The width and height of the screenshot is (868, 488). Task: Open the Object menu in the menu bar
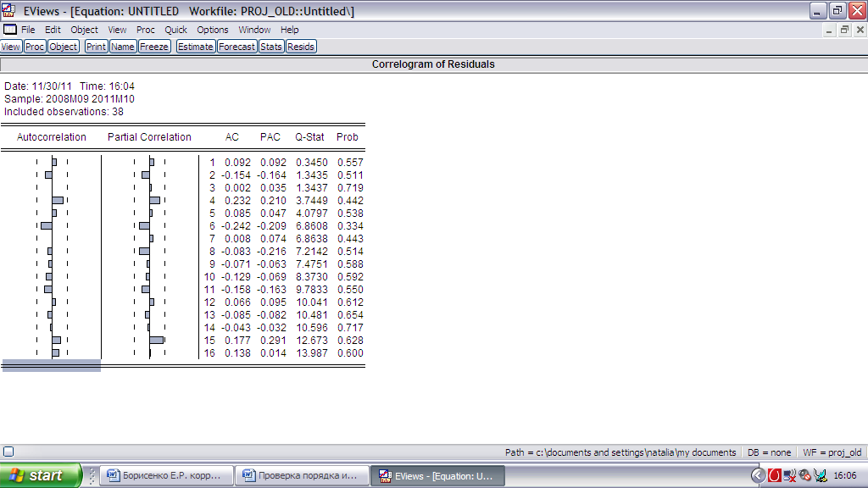pos(84,30)
